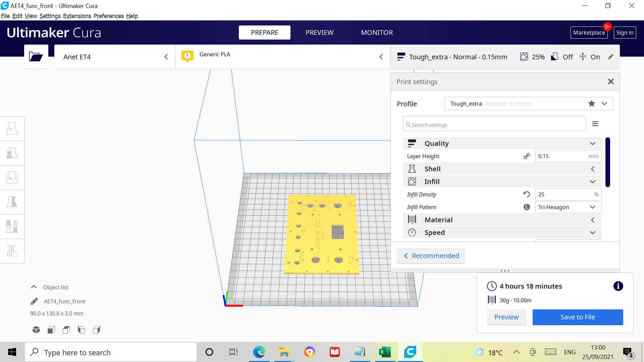Open file using the folder icon
This screenshot has height=362, width=644.
[x=36, y=57]
